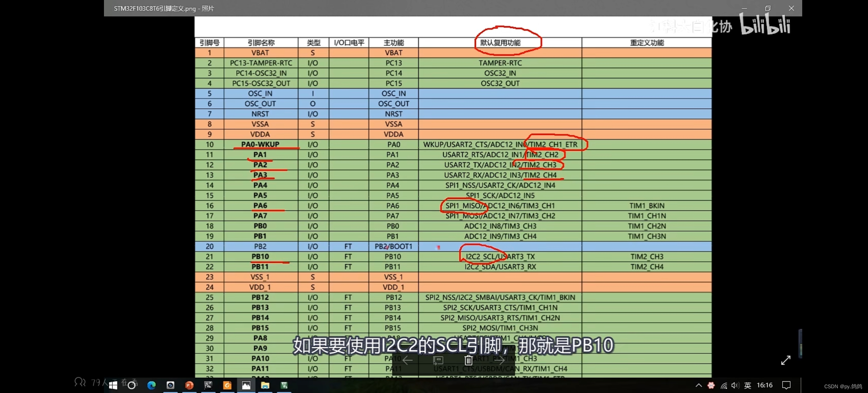The width and height of the screenshot is (868, 393).
Task: Toggle fullscreen with the diagonal arrows icon
Action: click(x=786, y=360)
